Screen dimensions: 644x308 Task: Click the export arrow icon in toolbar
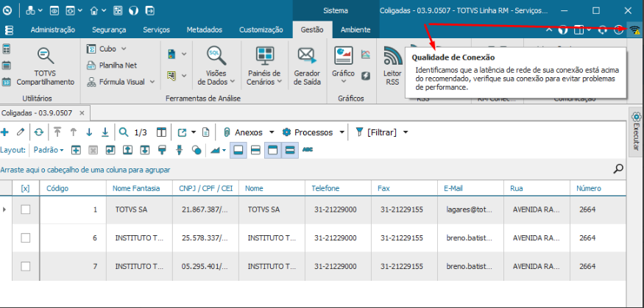pyautogui.click(x=182, y=132)
